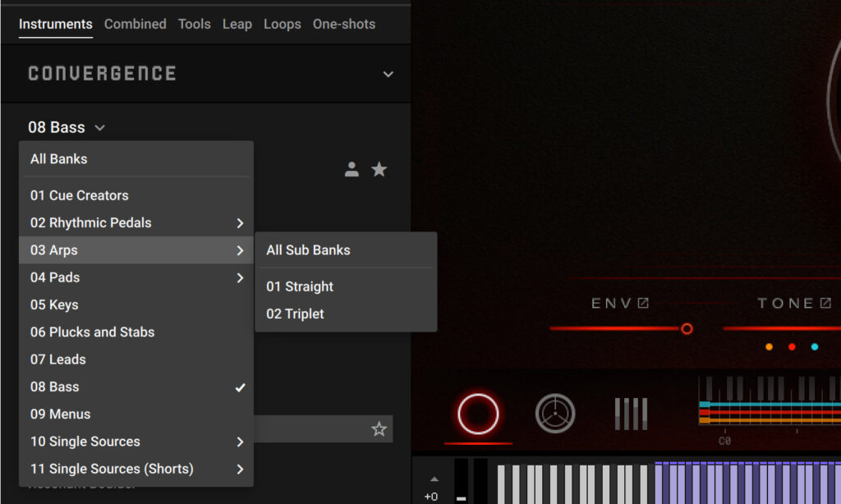Collapse the CONVERGENCE header chevron
This screenshot has height=504, width=841.
(387, 73)
